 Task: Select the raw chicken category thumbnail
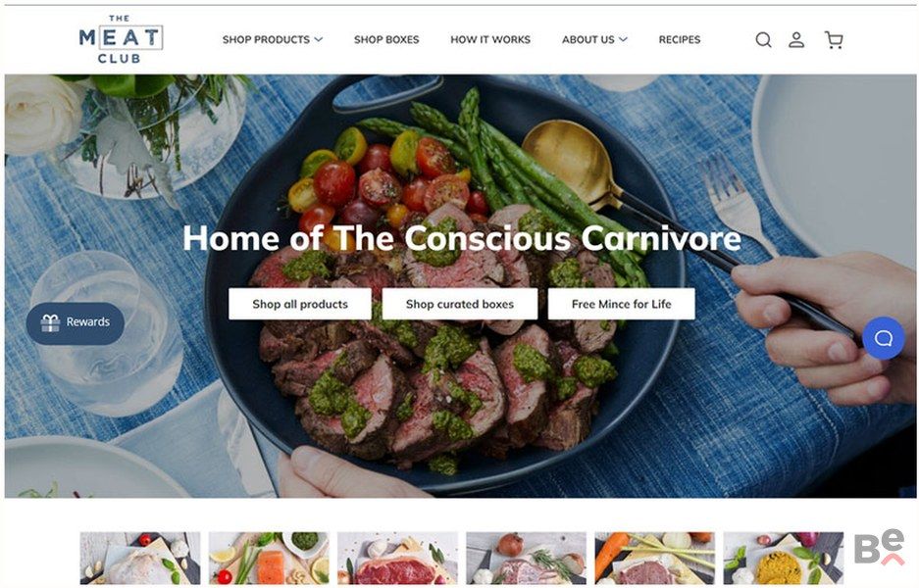point(140,559)
